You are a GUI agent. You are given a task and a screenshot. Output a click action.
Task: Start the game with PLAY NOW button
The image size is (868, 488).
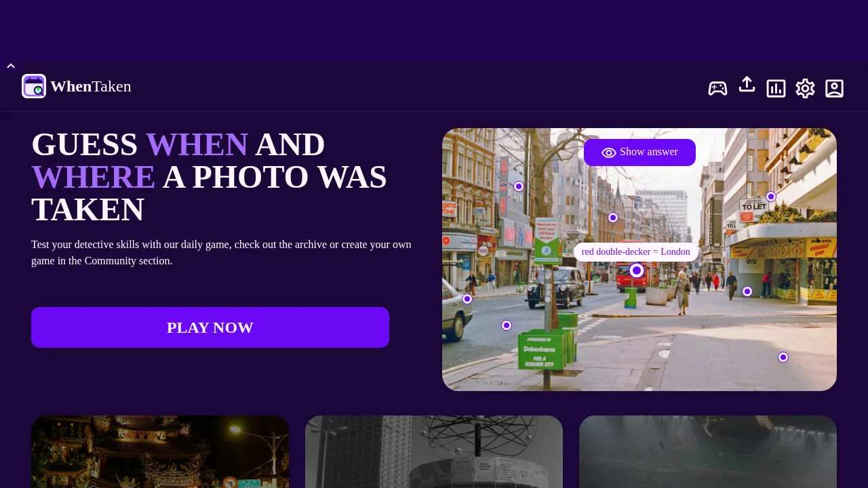[210, 327]
